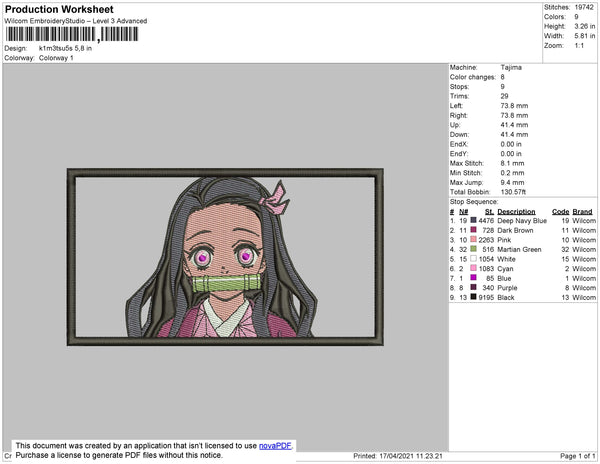Click the Zoom value '1:1'
The width and height of the screenshot is (600, 464).
click(579, 46)
